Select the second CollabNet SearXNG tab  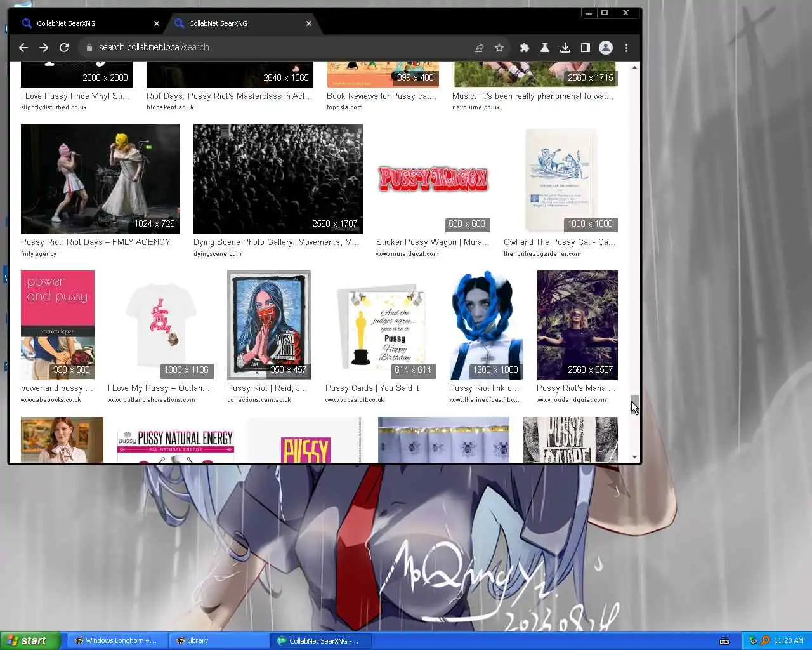(x=241, y=23)
